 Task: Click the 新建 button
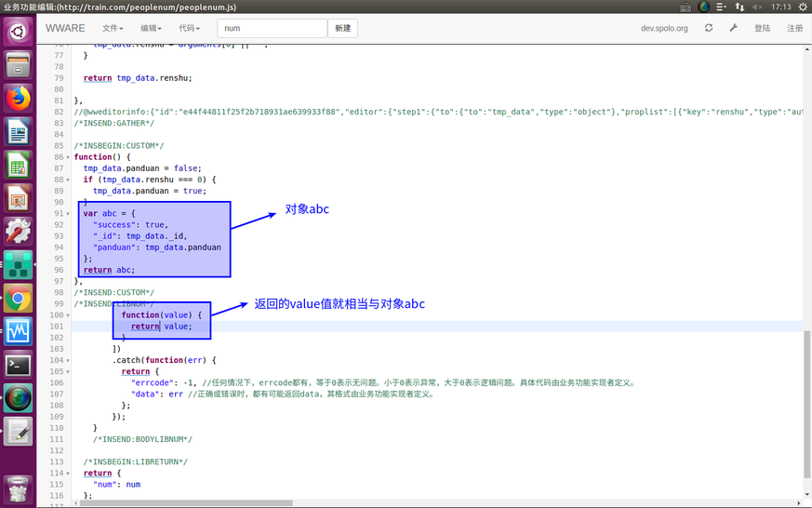(x=342, y=28)
